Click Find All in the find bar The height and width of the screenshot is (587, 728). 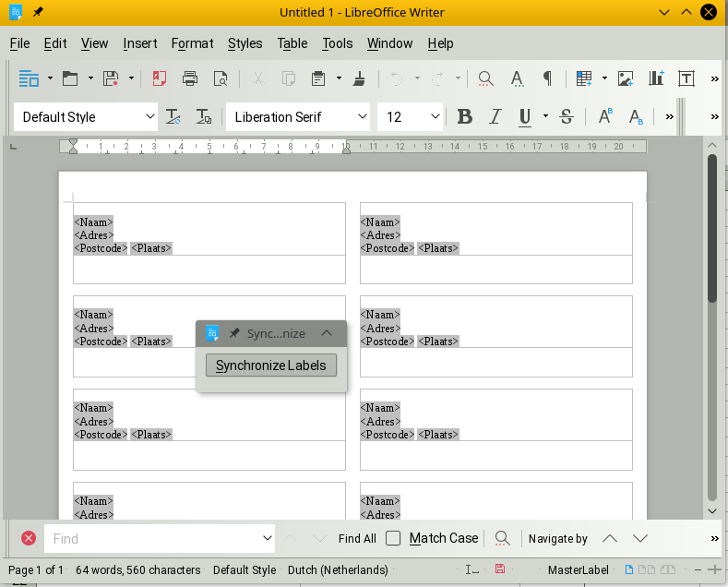[357, 538]
